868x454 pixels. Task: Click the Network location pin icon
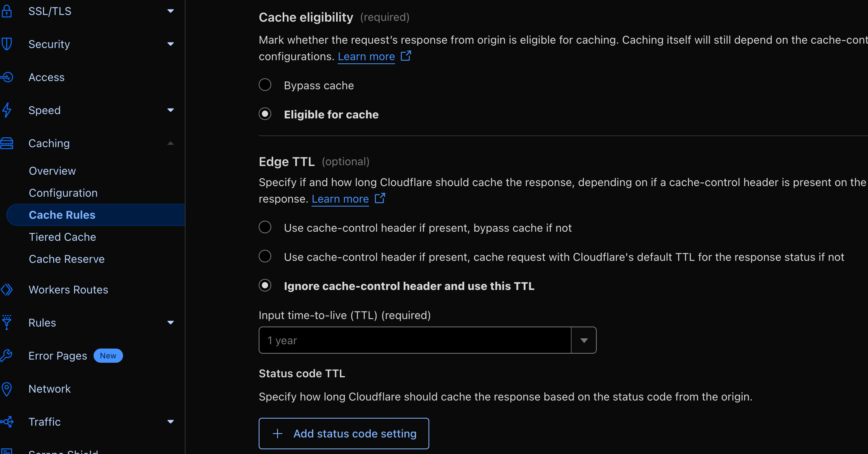[x=7, y=389]
